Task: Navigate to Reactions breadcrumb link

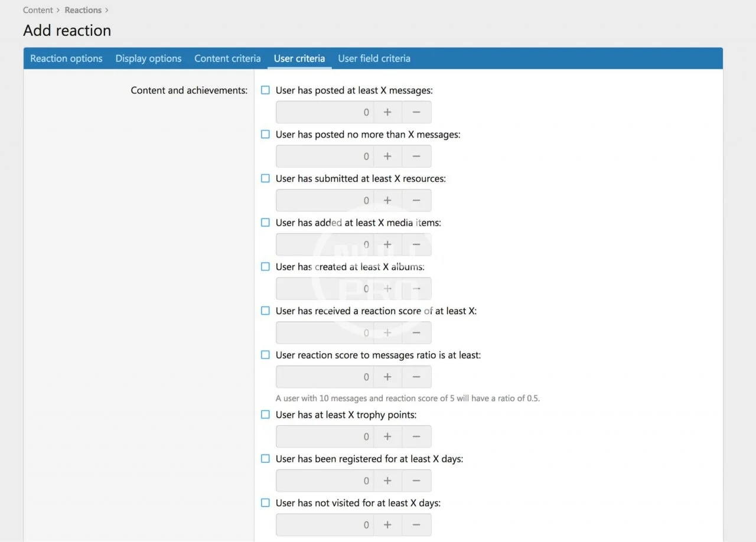Action: [83, 10]
